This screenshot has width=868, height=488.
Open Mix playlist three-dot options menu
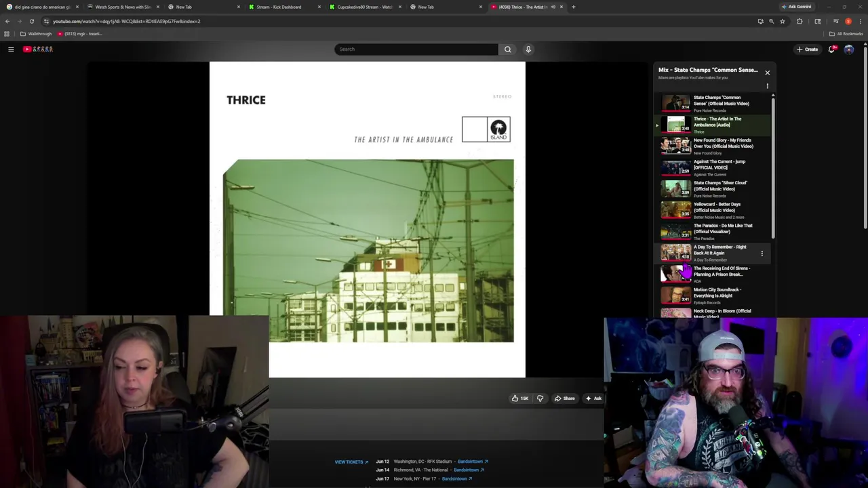pyautogui.click(x=768, y=86)
